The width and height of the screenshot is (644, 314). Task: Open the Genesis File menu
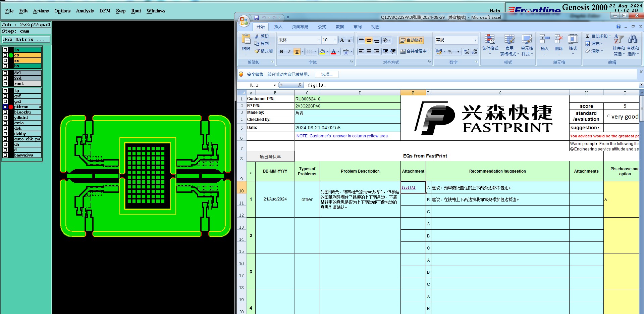coord(9,11)
